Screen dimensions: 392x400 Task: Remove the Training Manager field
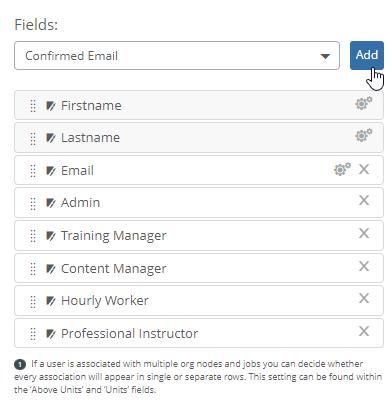click(364, 233)
